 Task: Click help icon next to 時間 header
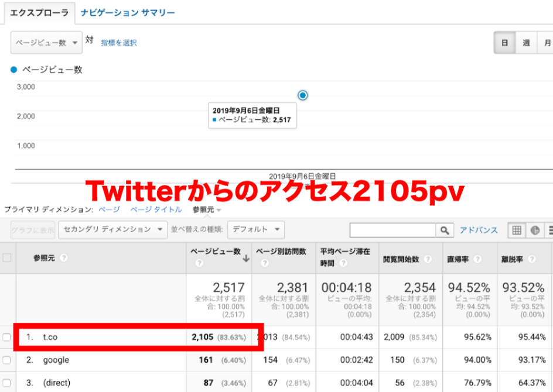click(343, 263)
